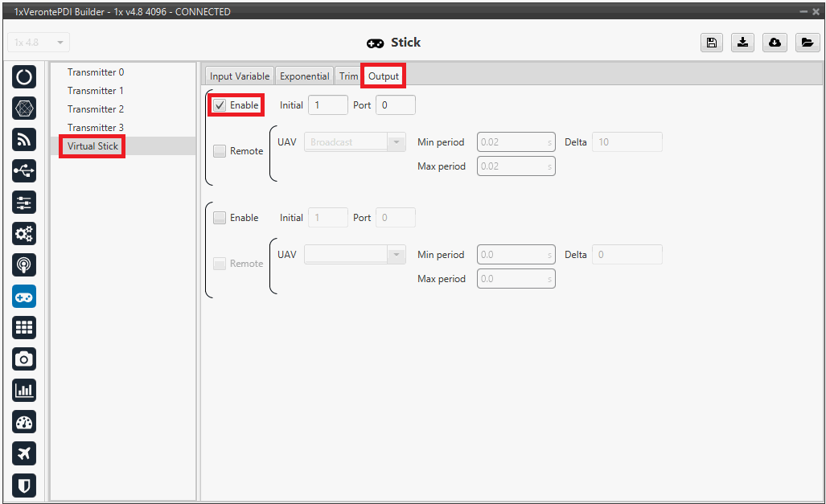Open the airplane sidebar icon

(x=24, y=453)
